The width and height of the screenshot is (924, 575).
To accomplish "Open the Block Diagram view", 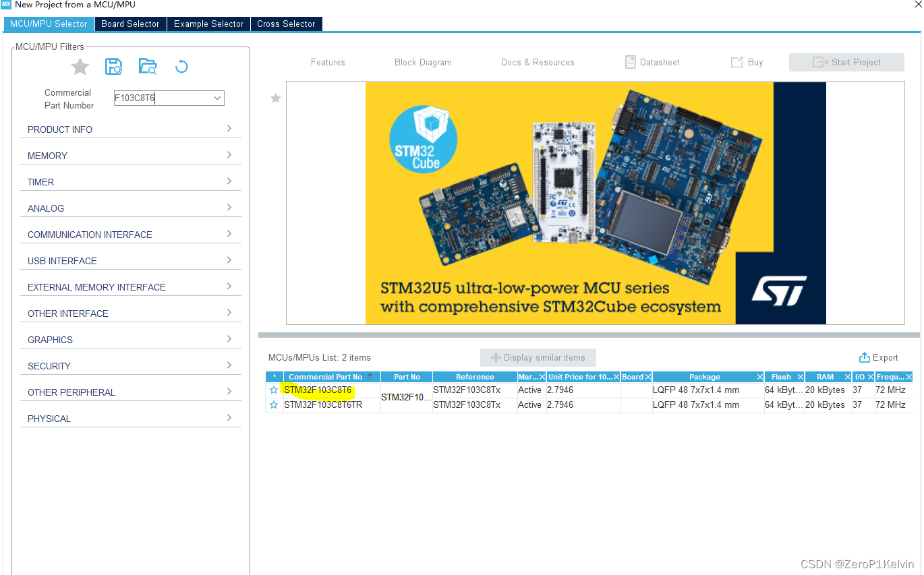I will [x=423, y=62].
